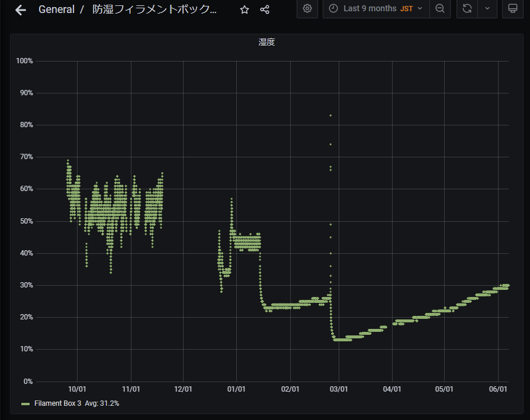The image size is (530, 420).
Task: Open the share dashboard dialog
Action: click(x=265, y=9)
